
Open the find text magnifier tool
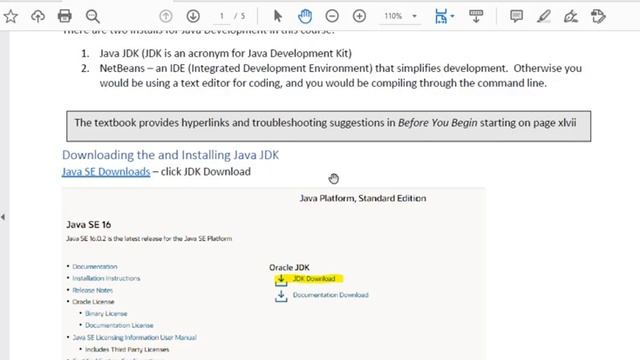[x=93, y=16]
